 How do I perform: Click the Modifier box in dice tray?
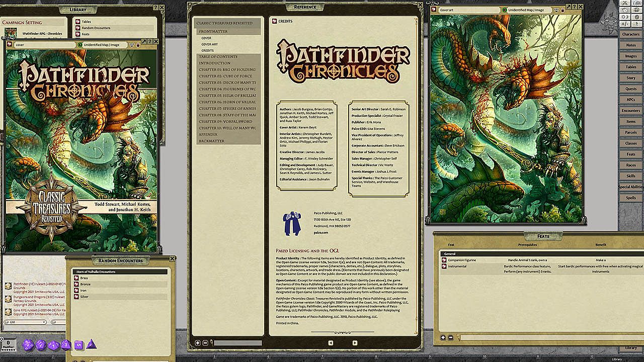(8, 344)
